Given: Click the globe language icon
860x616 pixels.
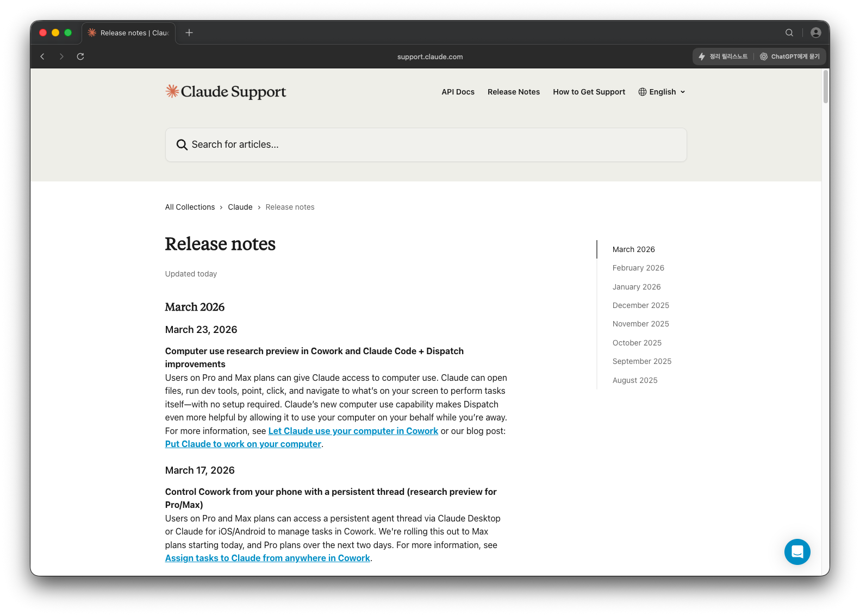Looking at the screenshot, I should [643, 92].
